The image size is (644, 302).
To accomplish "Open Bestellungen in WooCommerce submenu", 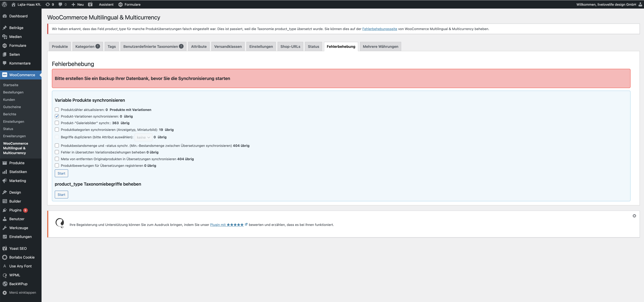I will 13,92.
